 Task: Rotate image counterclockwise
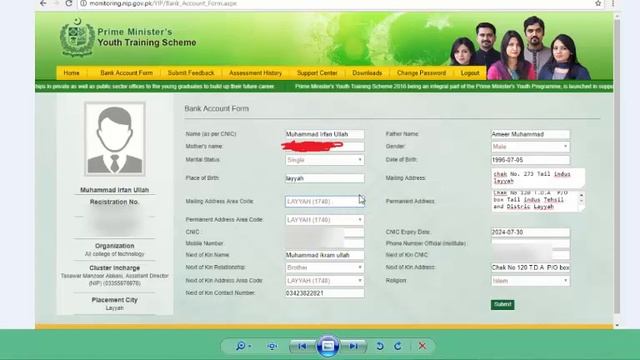click(x=380, y=346)
